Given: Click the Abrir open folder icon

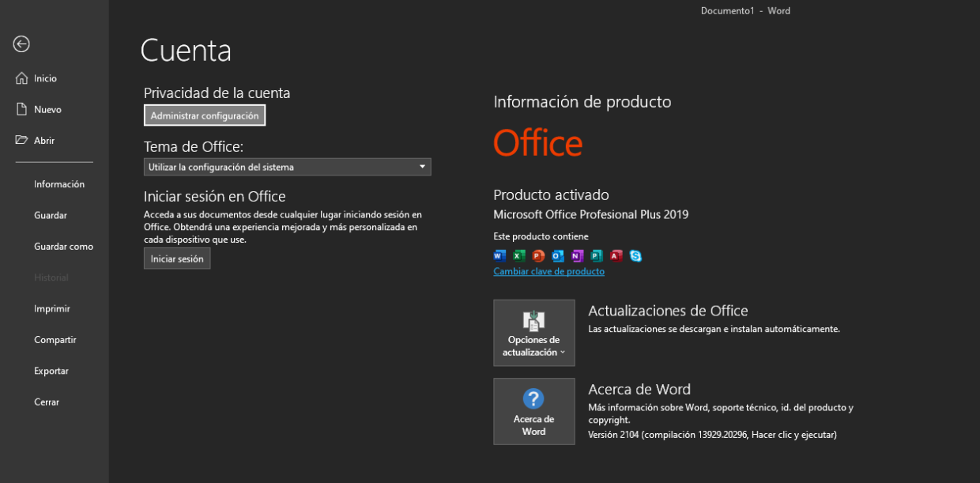Looking at the screenshot, I should (21, 140).
